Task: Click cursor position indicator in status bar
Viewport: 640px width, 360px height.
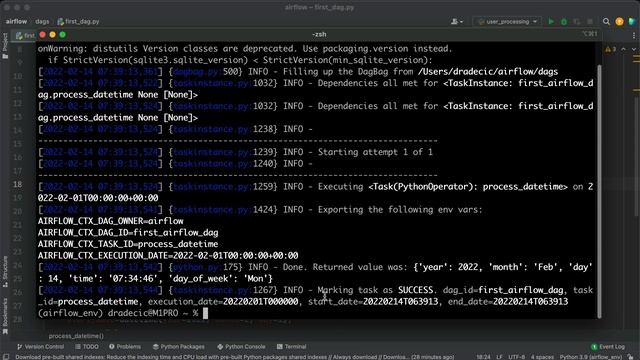Action: click(x=483, y=357)
